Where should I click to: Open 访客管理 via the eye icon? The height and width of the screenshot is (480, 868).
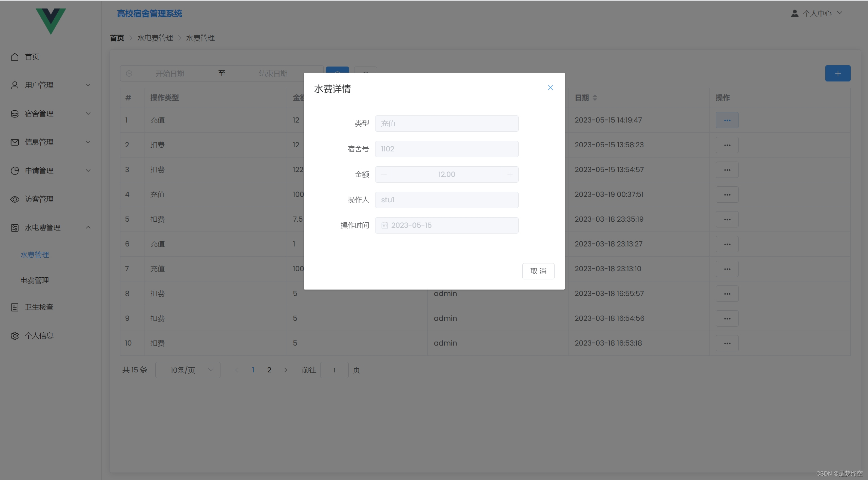point(15,199)
